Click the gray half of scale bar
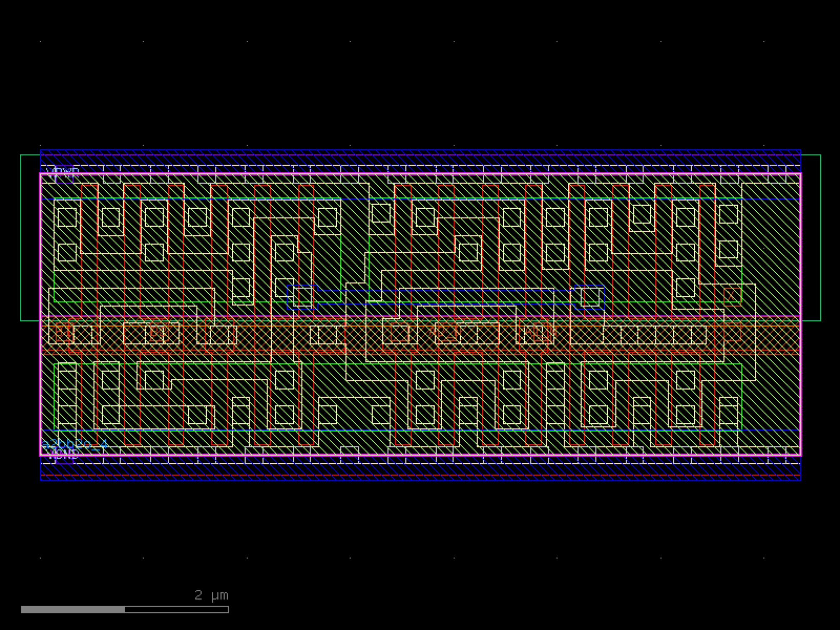 (x=73, y=609)
